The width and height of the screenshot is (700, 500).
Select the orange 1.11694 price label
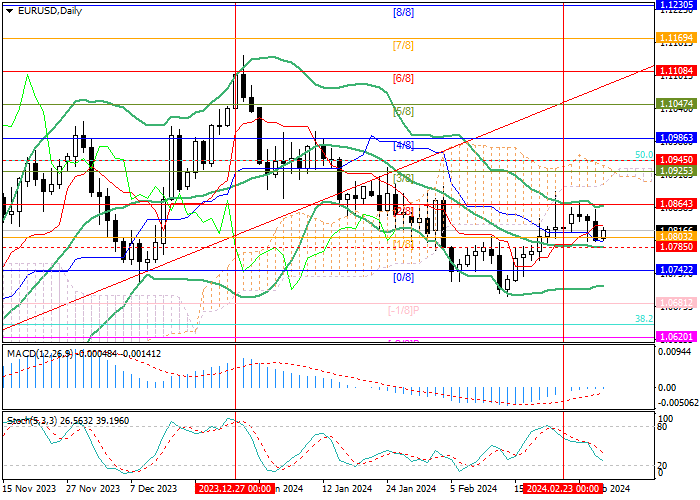pyautogui.click(x=676, y=38)
